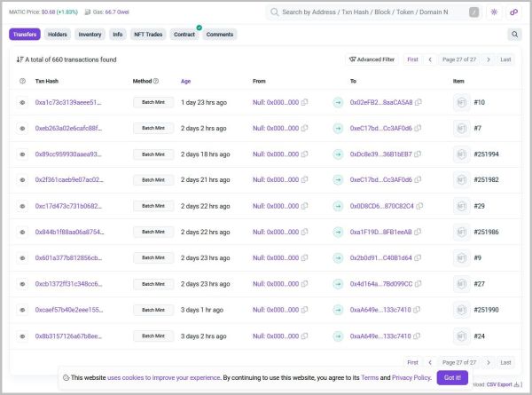Open the Terms link in cookie banner
Viewport: 532px width, 395px height.
tap(370, 377)
